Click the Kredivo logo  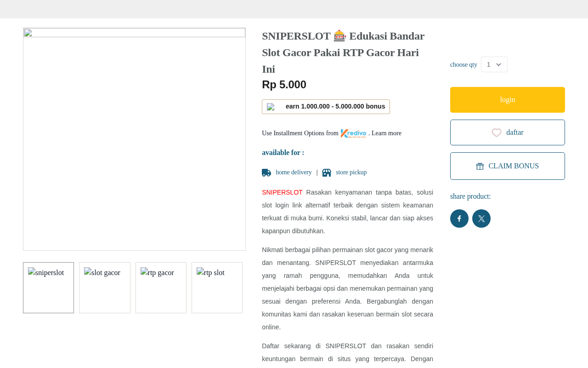354,133
